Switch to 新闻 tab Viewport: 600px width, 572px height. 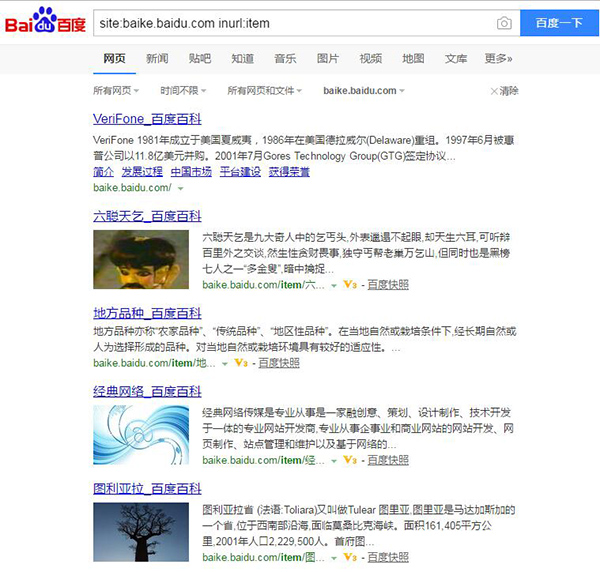point(157,59)
